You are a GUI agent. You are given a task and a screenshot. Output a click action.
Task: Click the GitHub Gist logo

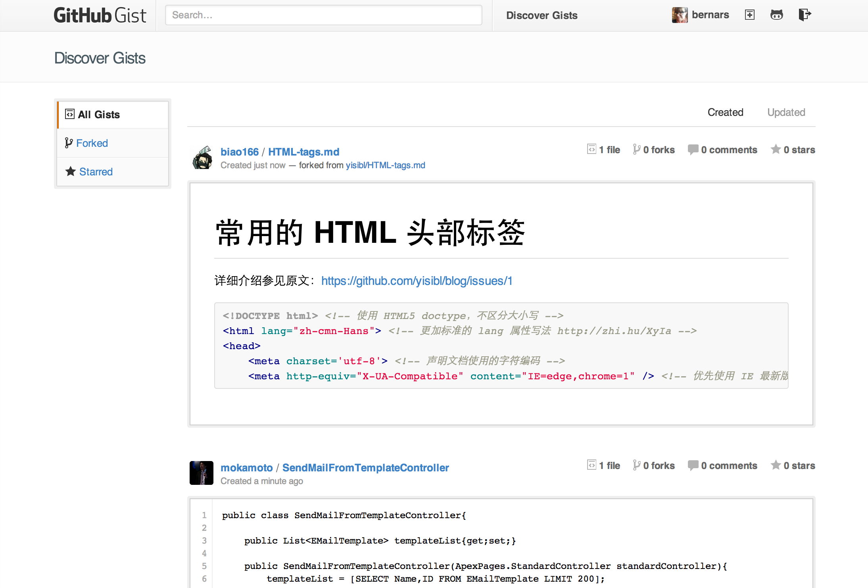pyautogui.click(x=100, y=15)
